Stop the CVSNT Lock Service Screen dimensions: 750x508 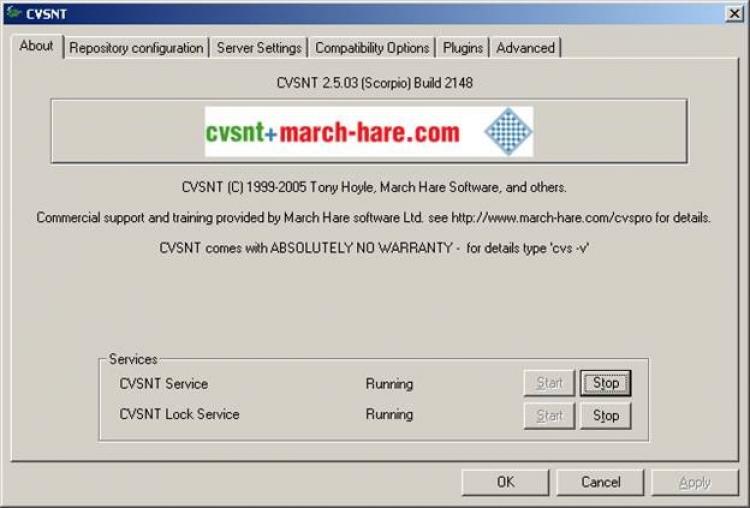coord(605,415)
